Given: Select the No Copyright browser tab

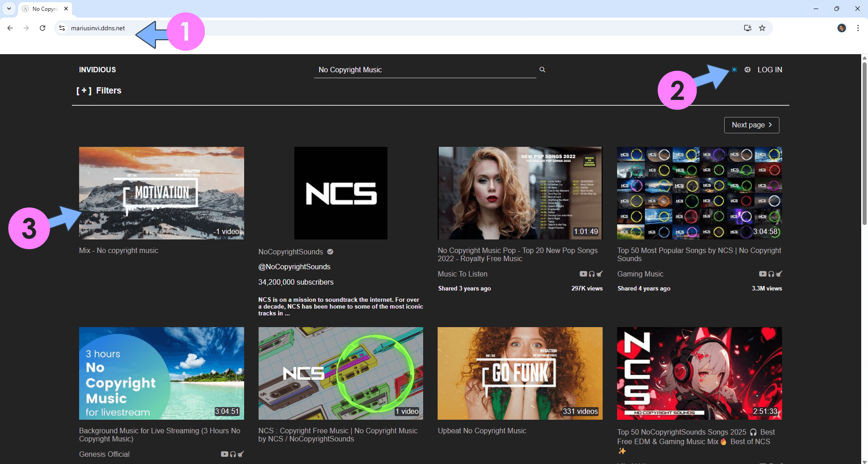Looking at the screenshot, I should tap(45, 9).
